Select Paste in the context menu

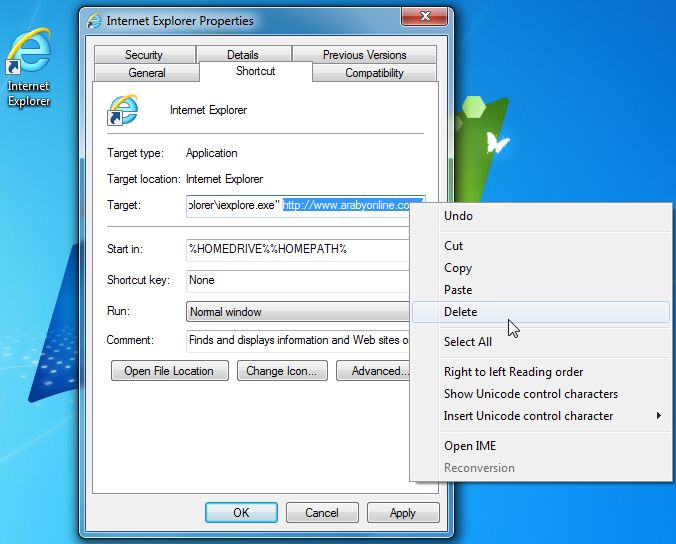(541, 290)
